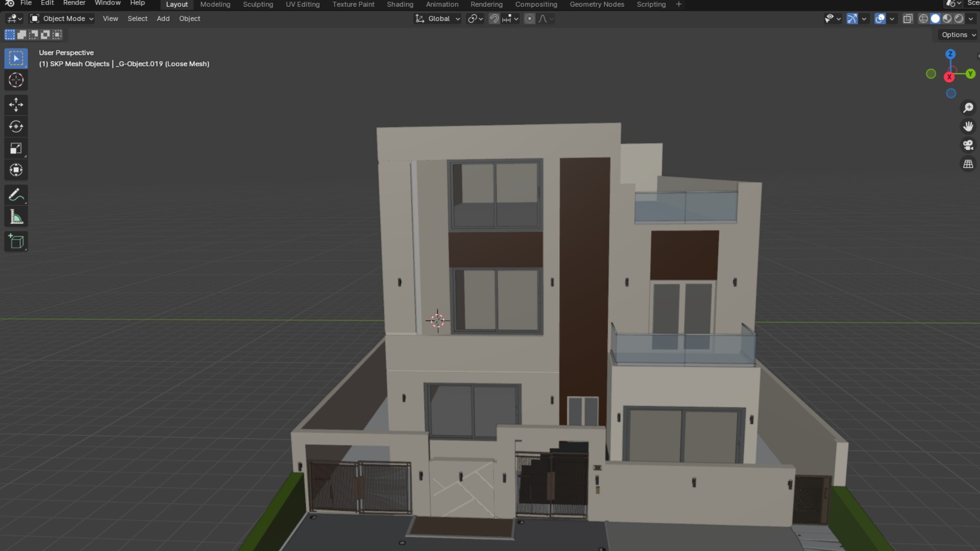
Task: Switch to Material Preview shading
Action: tap(947, 19)
